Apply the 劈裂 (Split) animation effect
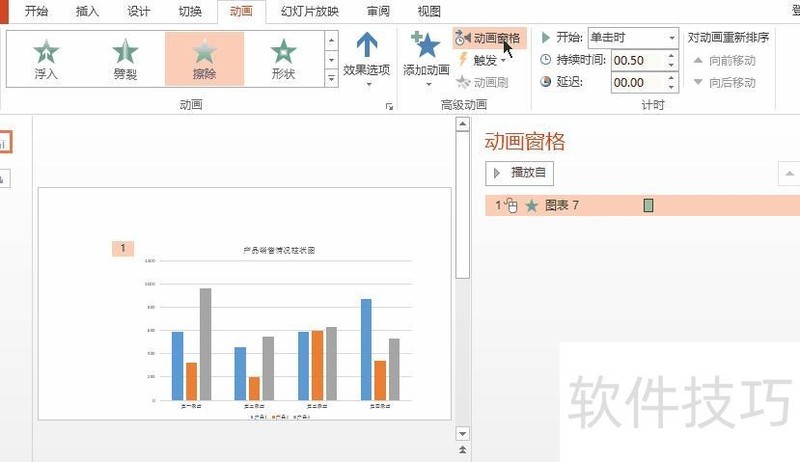Image resolution: width=800 pixels, height=462 pixels. 125,59
